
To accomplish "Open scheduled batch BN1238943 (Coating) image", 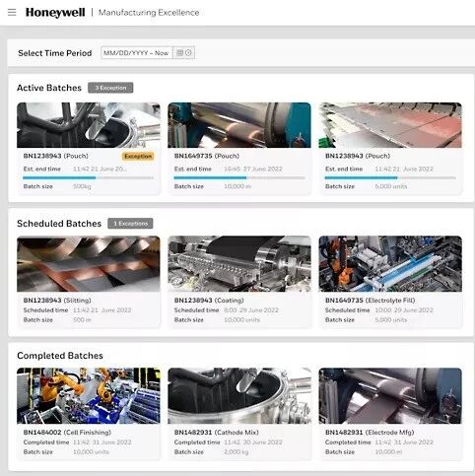I will (239, 264).
